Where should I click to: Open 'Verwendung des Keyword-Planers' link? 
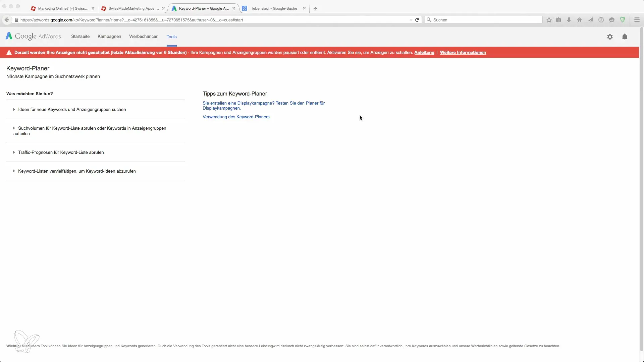coord(236,117)
